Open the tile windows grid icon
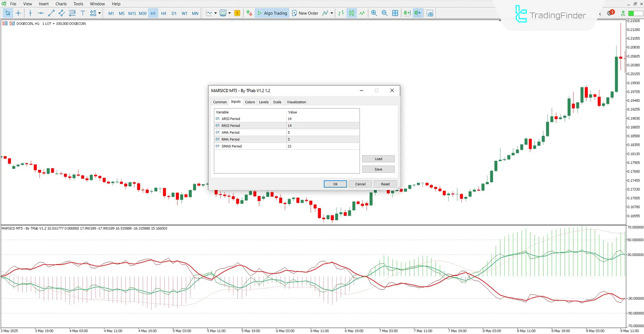Viewport: 644px width, 334px height. [395, 13]
